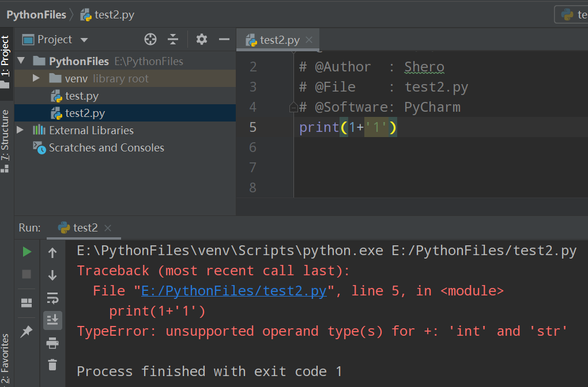Screen dimensions: 588x387
Task: Click the '# @Software: PyCharm' comment line
Action: (x=379, y=108)
